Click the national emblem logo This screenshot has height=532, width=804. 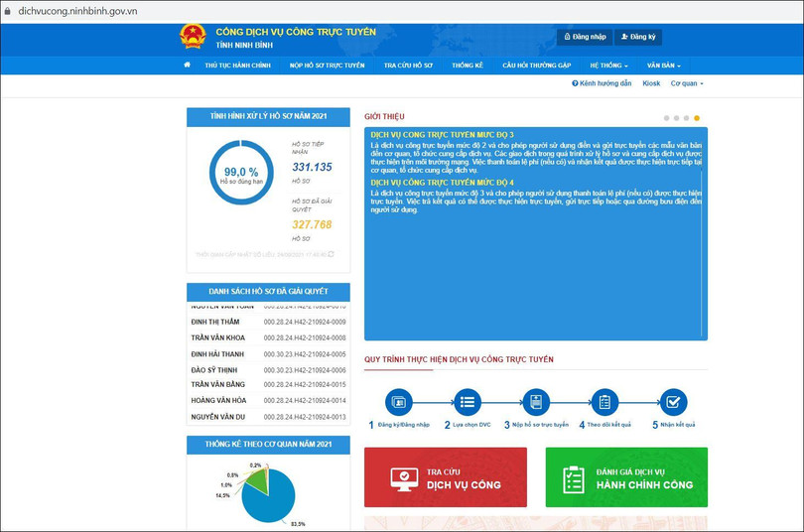coord(192,37)
